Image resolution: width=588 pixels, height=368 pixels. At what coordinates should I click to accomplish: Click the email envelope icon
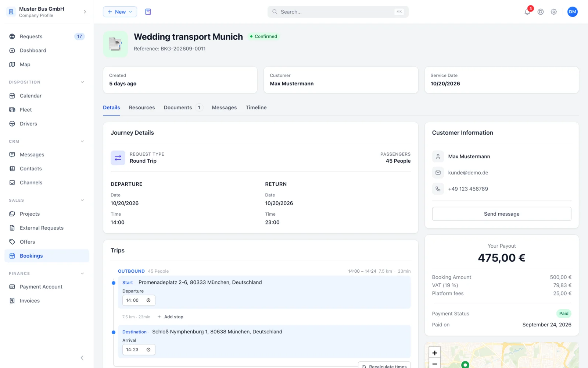(438, 173)
